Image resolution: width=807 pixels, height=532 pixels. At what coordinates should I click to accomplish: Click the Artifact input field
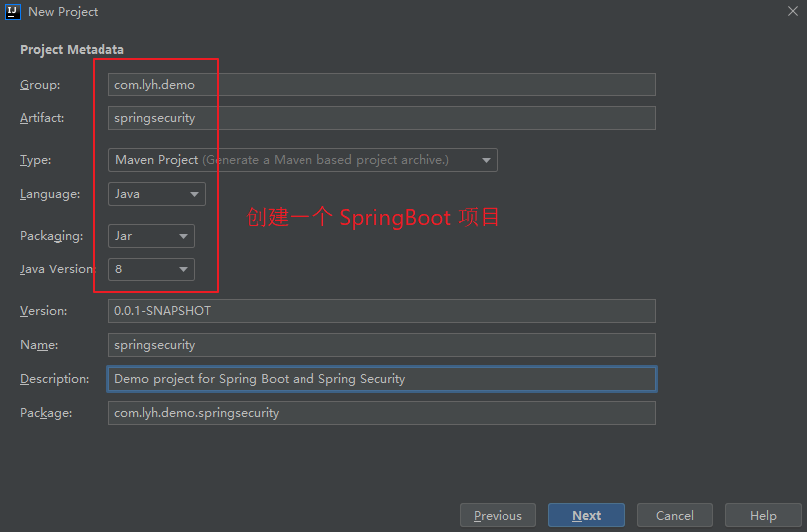click(x=381, y=118)
